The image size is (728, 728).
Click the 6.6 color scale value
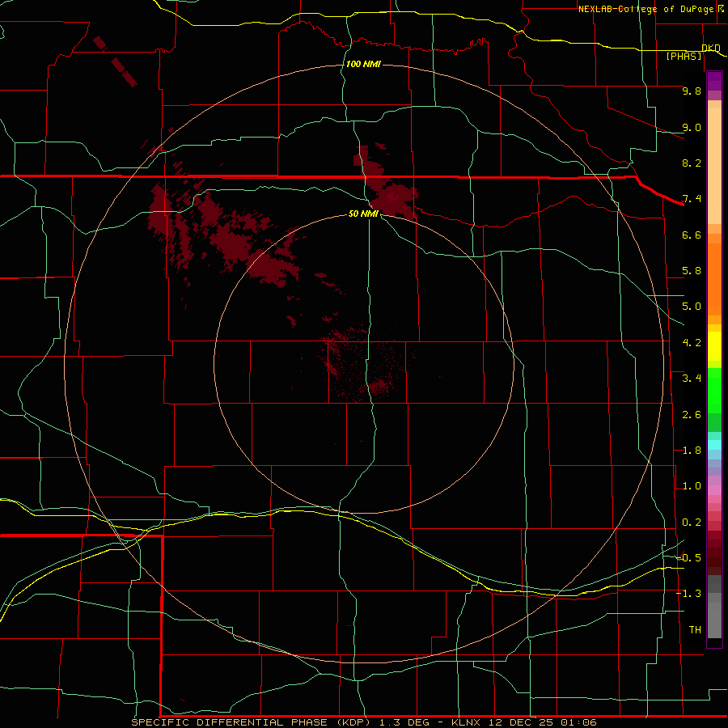coord(692,235)
